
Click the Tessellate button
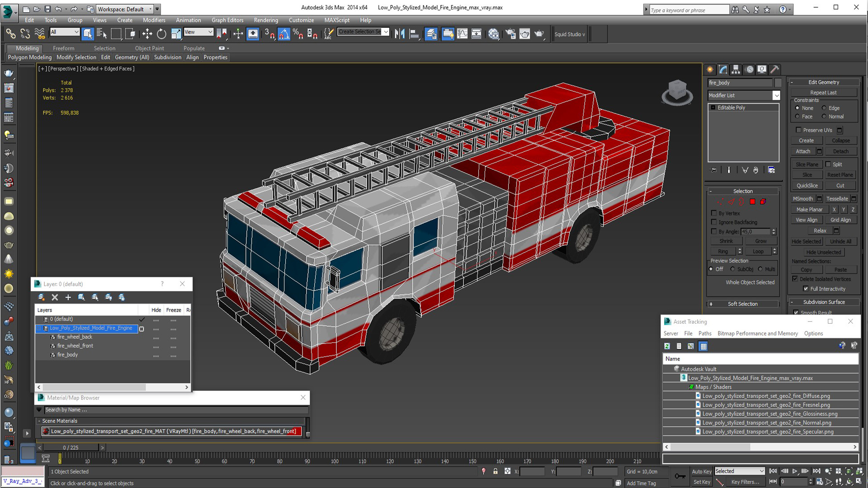837,199
